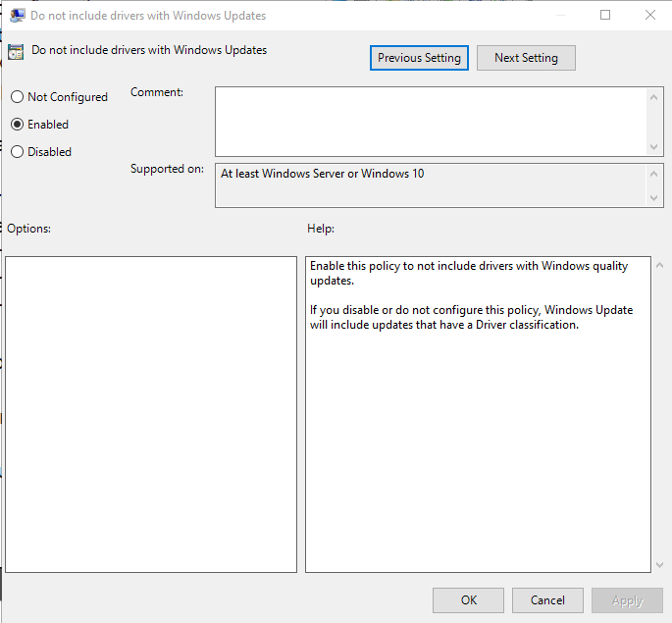Image resolution: width=672 pixels, height=623 pixels.
Task: Click the policy setting icon beside heading
Action: pos(16,52)
